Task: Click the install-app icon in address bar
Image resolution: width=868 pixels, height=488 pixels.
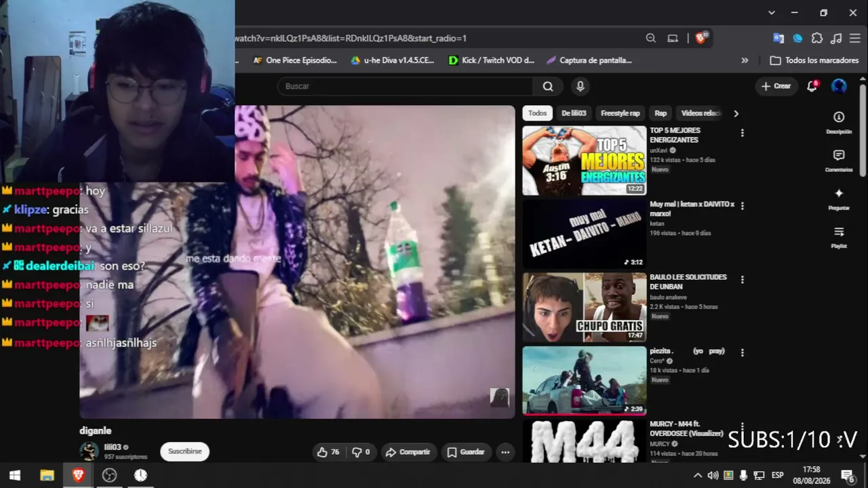Action: [x=673, y=39]
